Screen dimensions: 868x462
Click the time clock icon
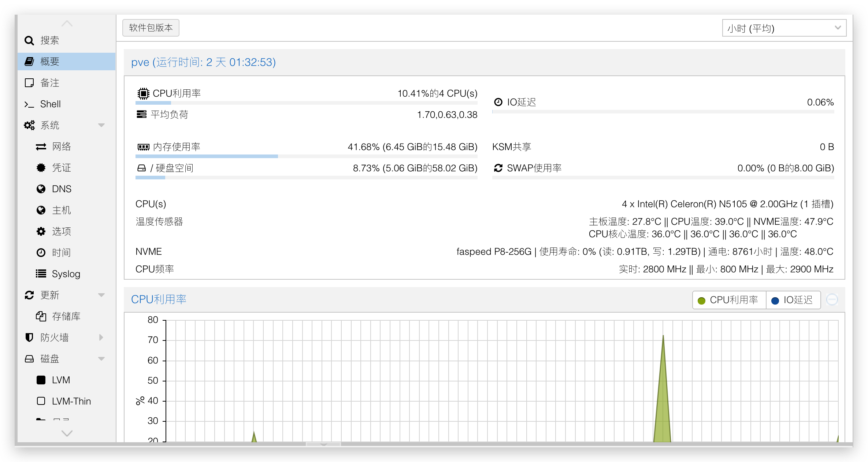41,253
